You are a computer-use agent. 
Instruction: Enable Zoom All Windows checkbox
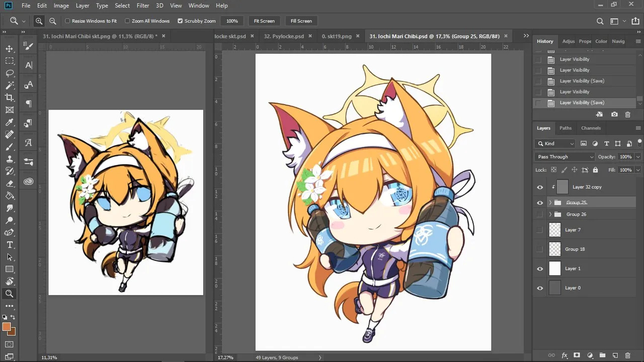pyautogui.click(x=127, y=21)
